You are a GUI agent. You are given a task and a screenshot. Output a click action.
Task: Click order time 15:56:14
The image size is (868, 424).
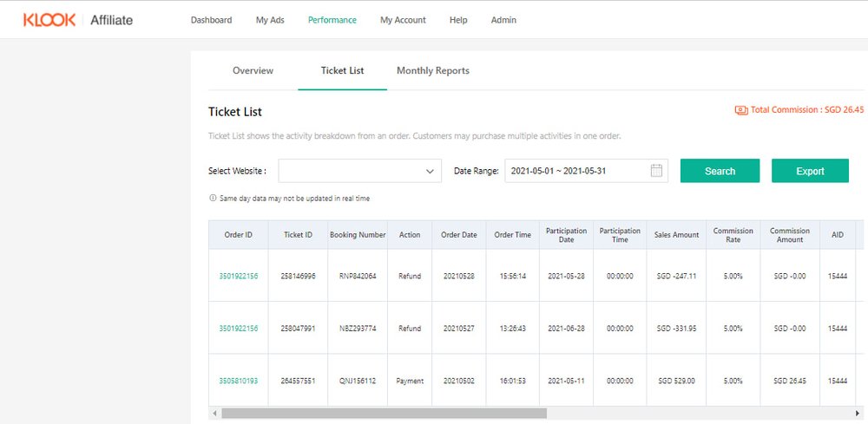click(x=513, y=276)
